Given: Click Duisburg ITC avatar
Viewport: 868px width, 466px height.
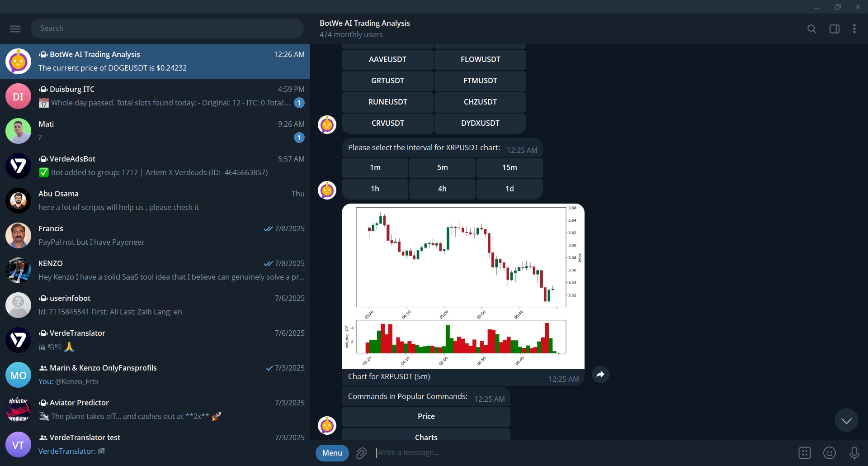Looking at the screenshot, I should pyautogui.click(x=18, y=96).
